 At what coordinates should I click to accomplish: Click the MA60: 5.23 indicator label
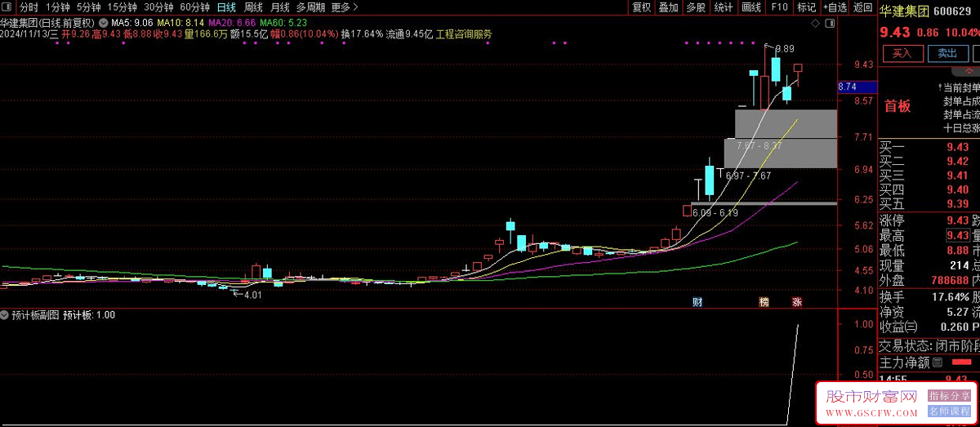284,24
